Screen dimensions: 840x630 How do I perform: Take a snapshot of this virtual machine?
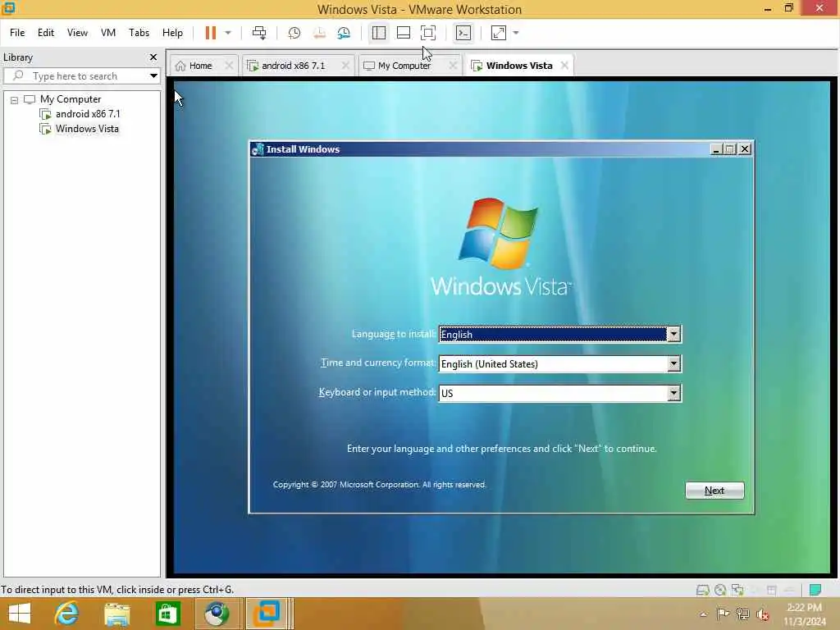(x=294, y=33)
